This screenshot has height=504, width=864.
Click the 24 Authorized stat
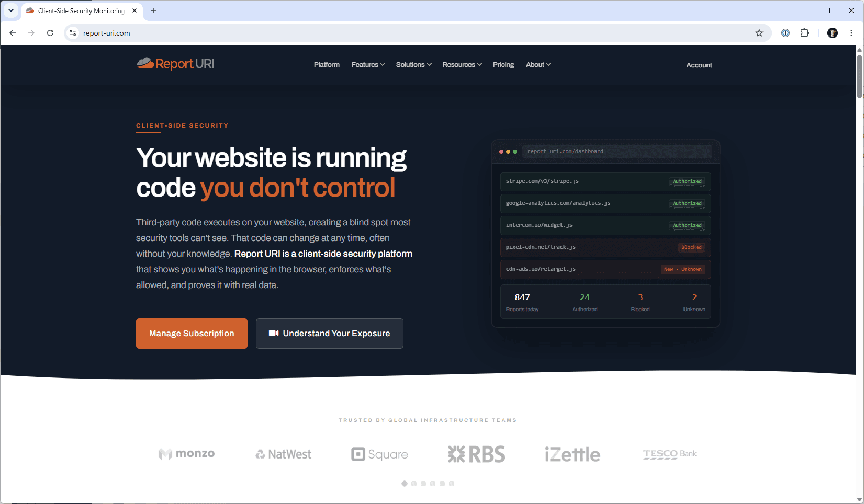pyautogui.click(x=585, y=302)
